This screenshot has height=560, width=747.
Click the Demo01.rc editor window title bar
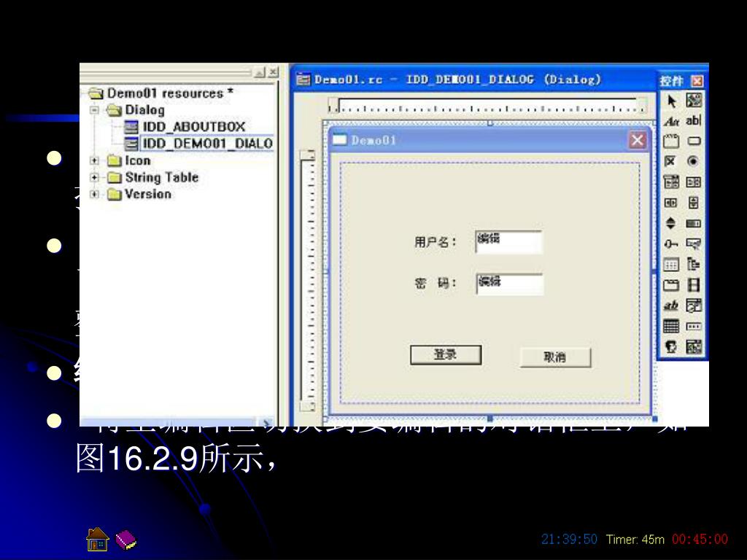tap(474, 79)
